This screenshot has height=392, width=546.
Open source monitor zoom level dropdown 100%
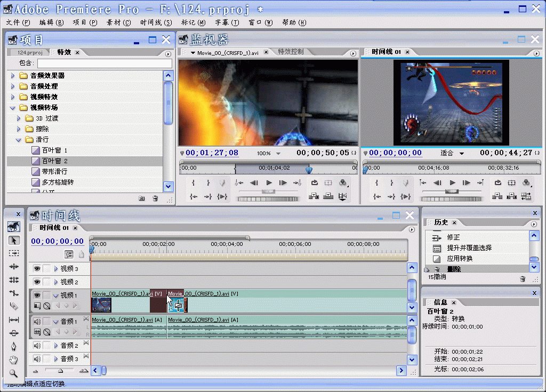tap(278, 153)
